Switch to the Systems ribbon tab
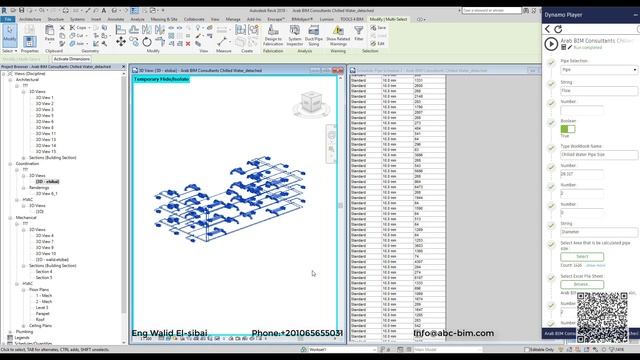 click(77, 19)
